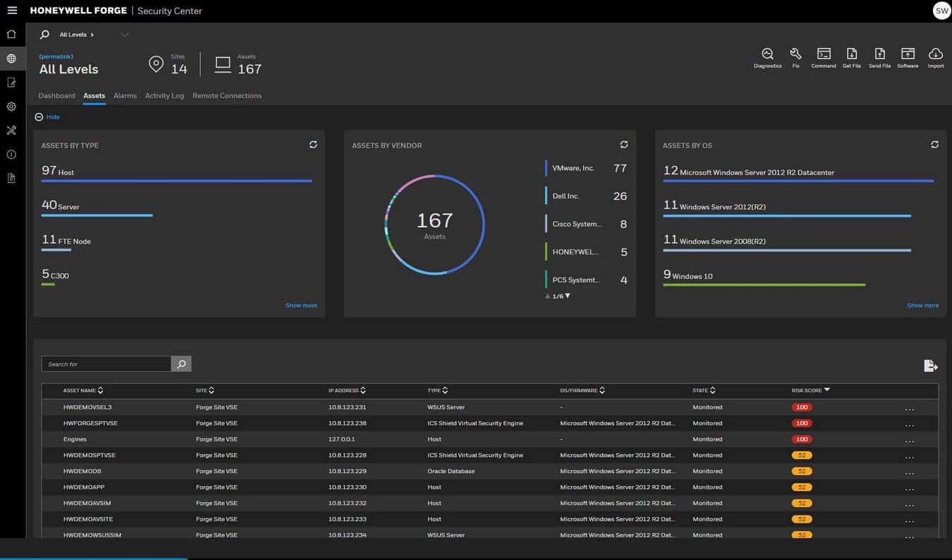Sort table by Asset Name

[x=83, y=391]
